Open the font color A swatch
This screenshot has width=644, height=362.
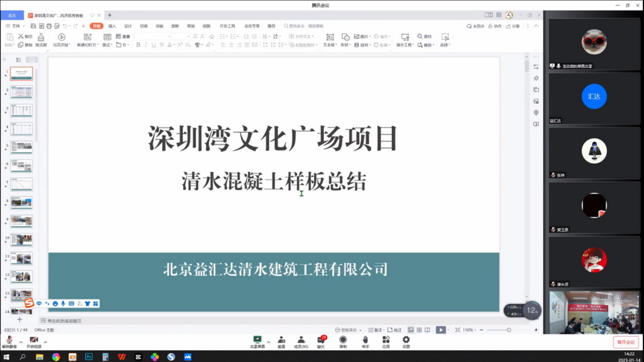click(169, 45)
